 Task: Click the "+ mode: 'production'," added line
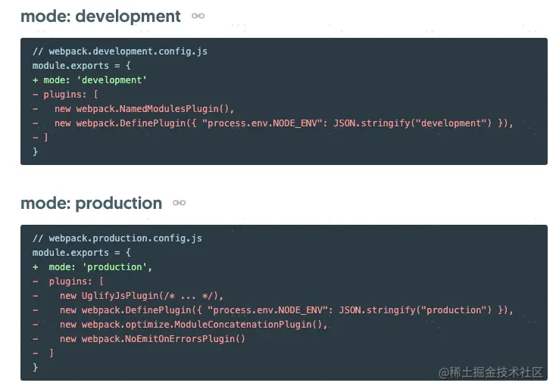(92, 267)
